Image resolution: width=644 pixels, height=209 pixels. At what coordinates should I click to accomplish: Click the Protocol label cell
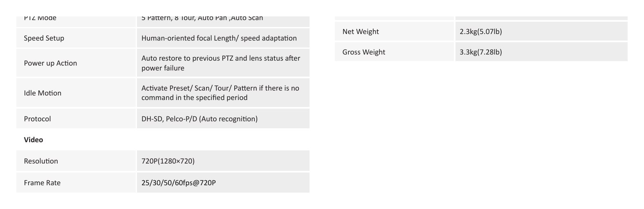[76, 119]
